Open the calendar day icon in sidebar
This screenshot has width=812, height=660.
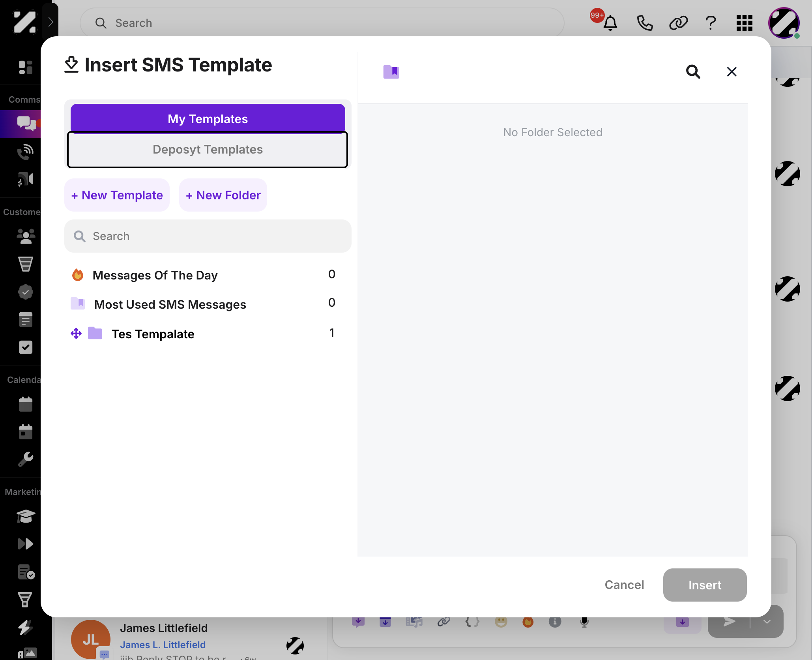pos(26,431)
